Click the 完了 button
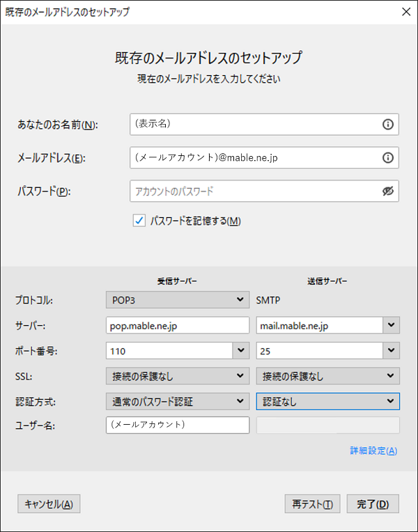418x532 pixels. pos(373,504)
